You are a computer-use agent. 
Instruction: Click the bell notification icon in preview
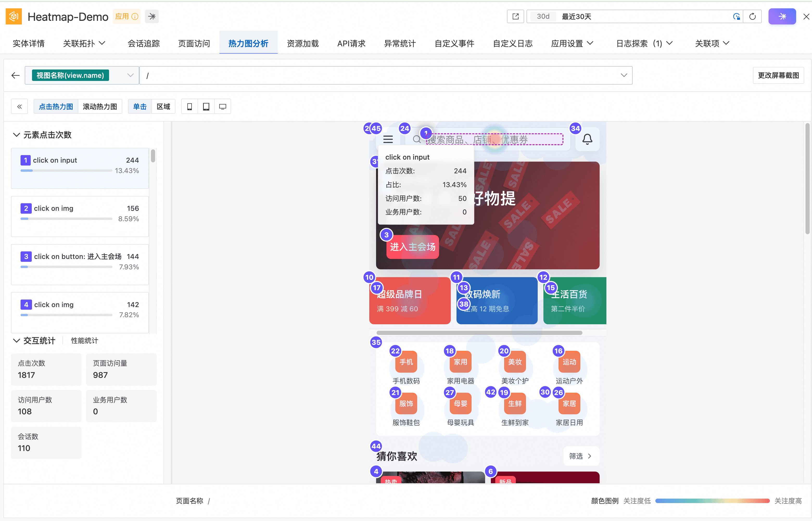(587, 139)
